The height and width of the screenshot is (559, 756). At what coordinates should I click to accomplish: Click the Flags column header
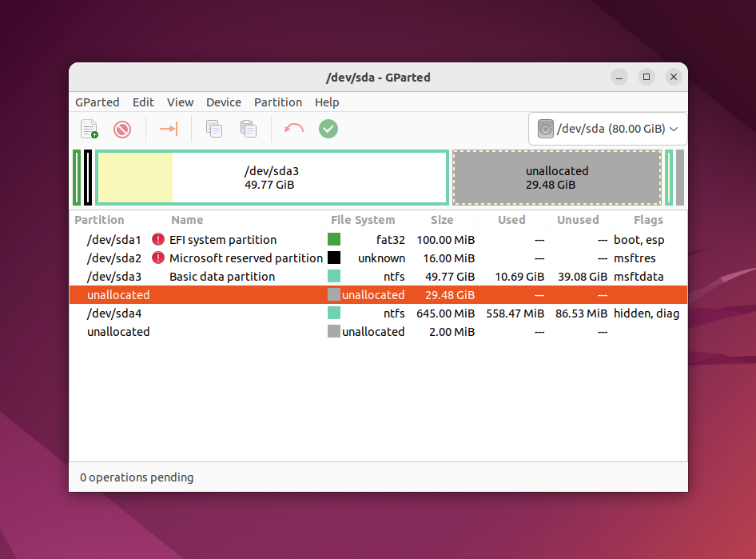[648, 220]
